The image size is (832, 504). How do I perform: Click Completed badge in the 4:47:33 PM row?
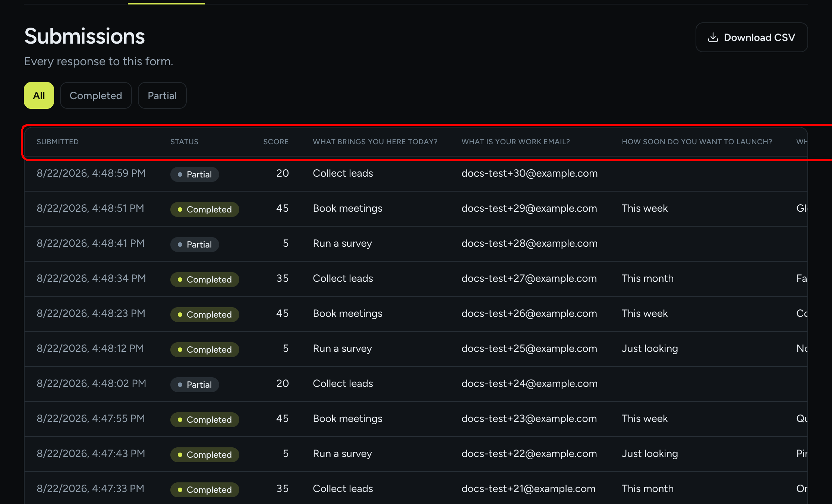click(x=205, y=490)
